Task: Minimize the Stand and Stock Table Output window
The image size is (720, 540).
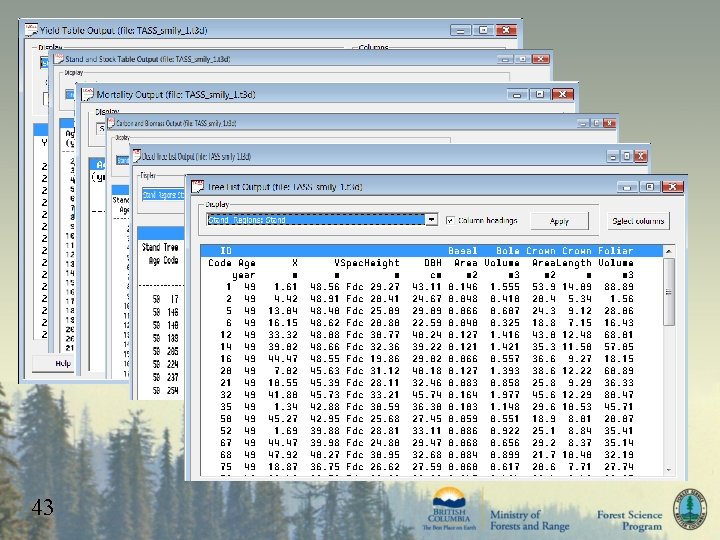Action: pyautogui.click(x=505, y=59)
